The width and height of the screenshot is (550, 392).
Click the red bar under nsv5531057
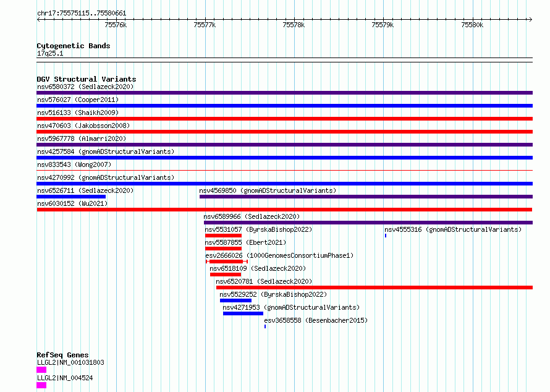point(224,236)
